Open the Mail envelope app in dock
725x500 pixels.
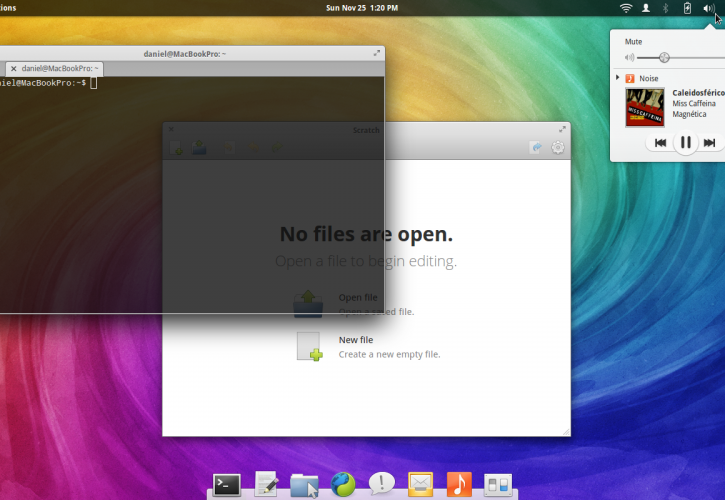[420, 484]
